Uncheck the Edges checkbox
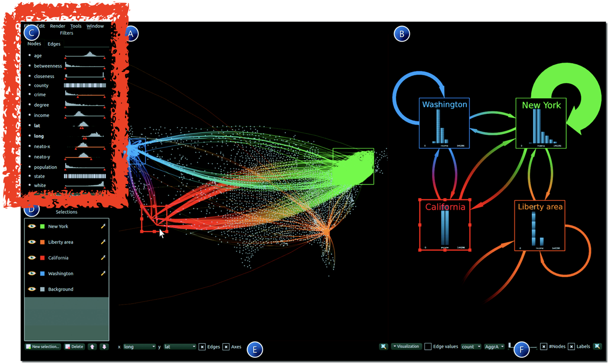Screen dimensions: 609x364 pos(202,347)
